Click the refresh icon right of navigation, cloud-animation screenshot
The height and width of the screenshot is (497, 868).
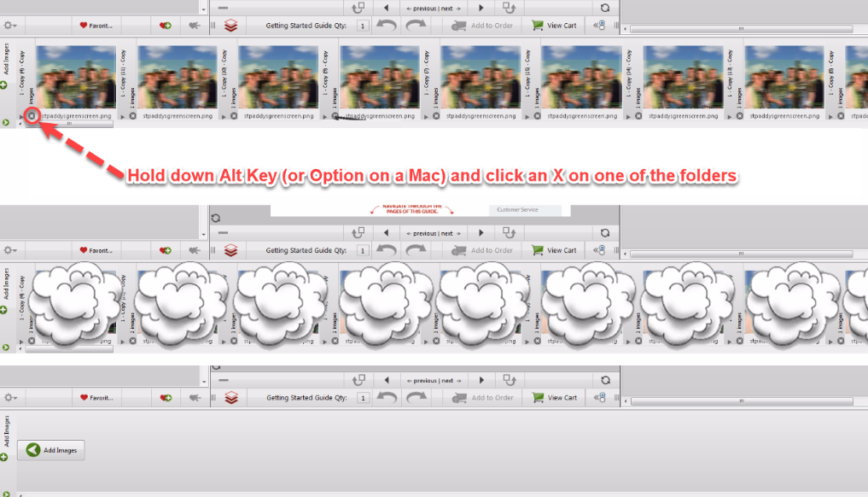point(605,233)
